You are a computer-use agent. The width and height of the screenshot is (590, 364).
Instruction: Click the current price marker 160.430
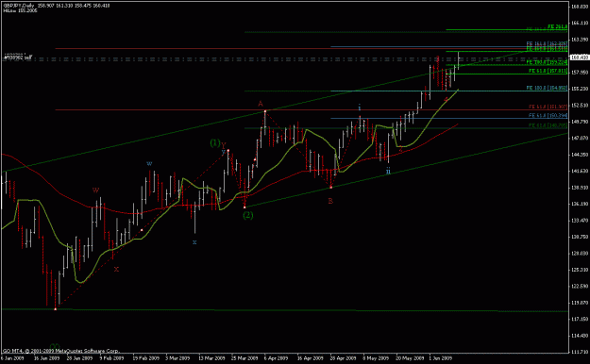(x=580, y=58)
